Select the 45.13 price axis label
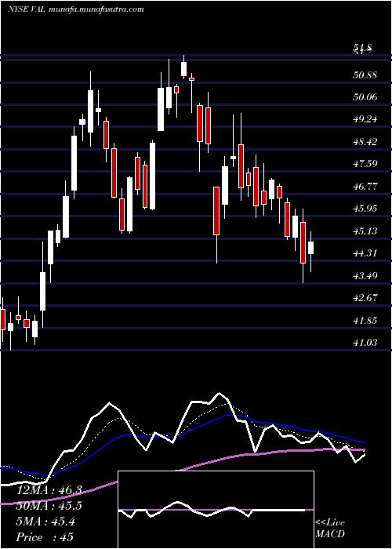 click(365, 231)
